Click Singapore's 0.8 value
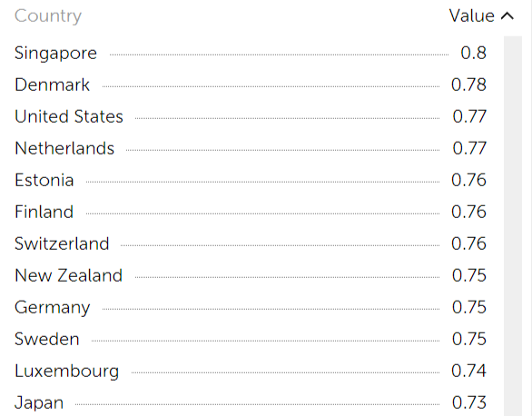This screenshot has width=532, height=416. [x=473, y=53]
